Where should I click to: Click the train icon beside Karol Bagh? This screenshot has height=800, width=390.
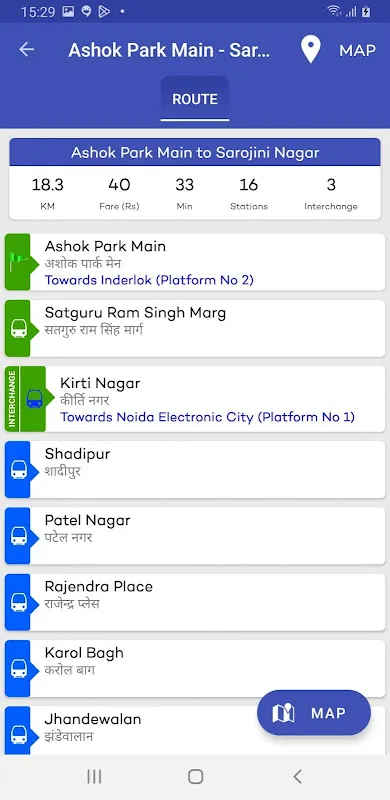coord(19,669)
